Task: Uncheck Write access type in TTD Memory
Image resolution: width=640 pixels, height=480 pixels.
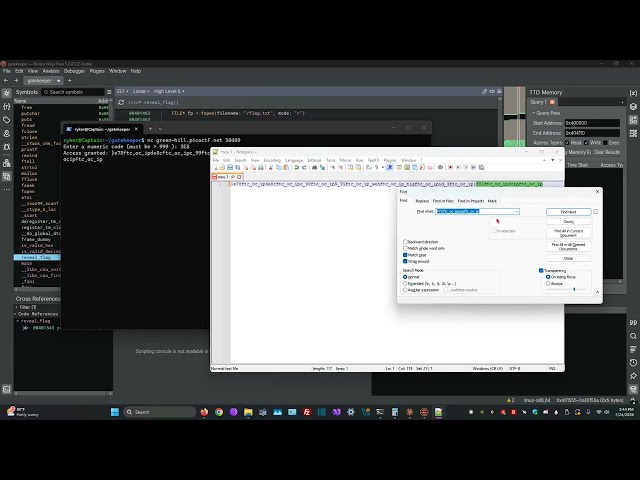Action: 586,142
